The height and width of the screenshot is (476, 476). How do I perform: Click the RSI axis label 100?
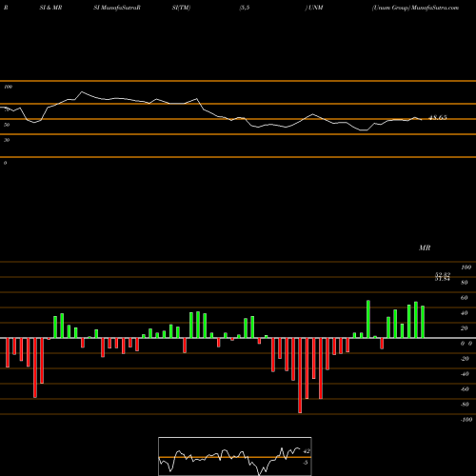click(9, 87)
